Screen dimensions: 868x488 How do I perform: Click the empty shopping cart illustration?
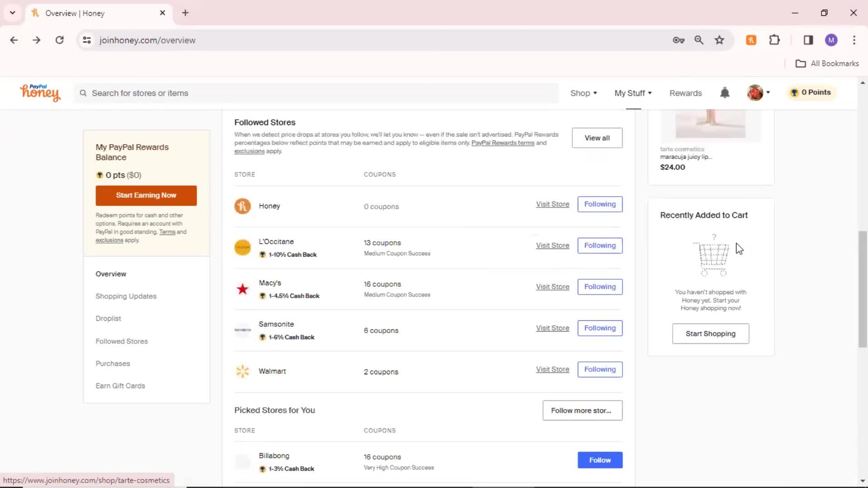pos(712,256)
